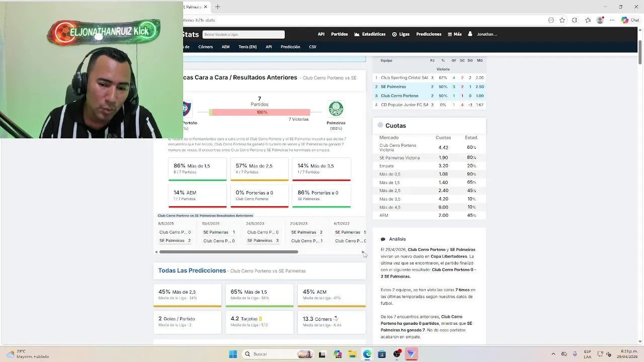Image resolution: width=644 pixels, height=362 pixels.
Task: Open a new browser tab with plus
Action: [x=217, y=7]
